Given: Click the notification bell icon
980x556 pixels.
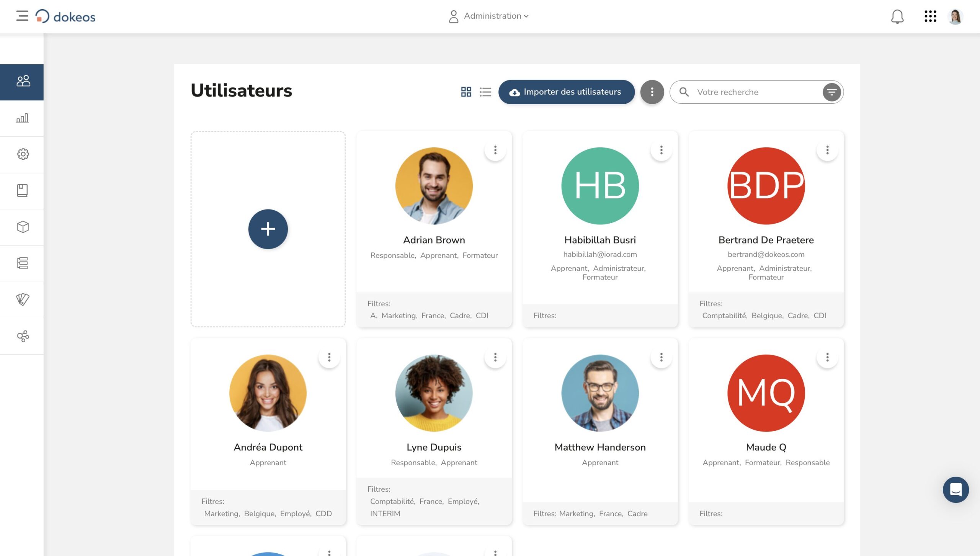Looking at the screenshot, I should click(897, 16).
